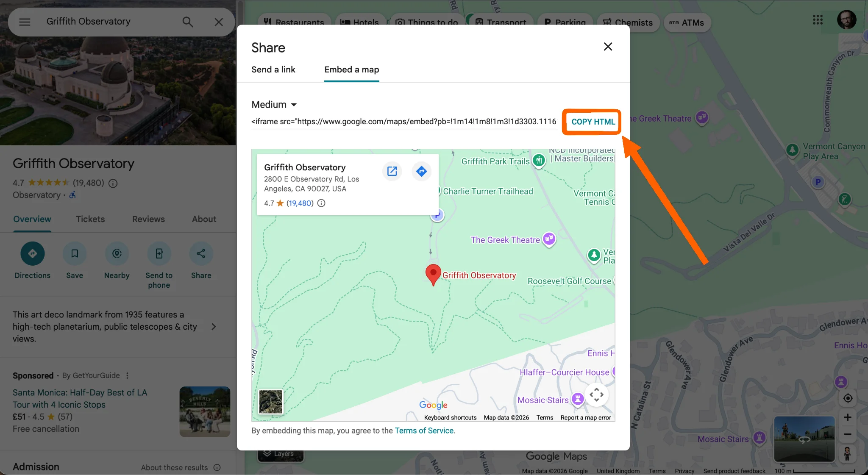The image size is (868, 475).
Task: Open the Google apps grid
Action: tap(818, 19)
